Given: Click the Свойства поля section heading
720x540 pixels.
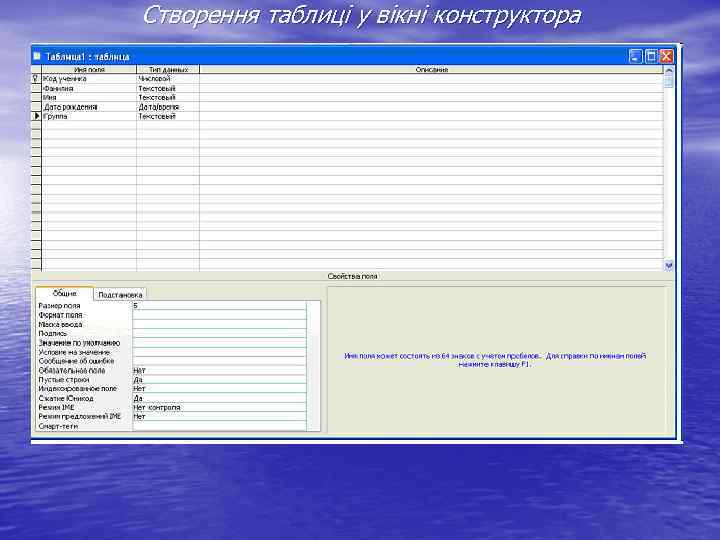Looking at the screenshot, I should tap(352, 276).
